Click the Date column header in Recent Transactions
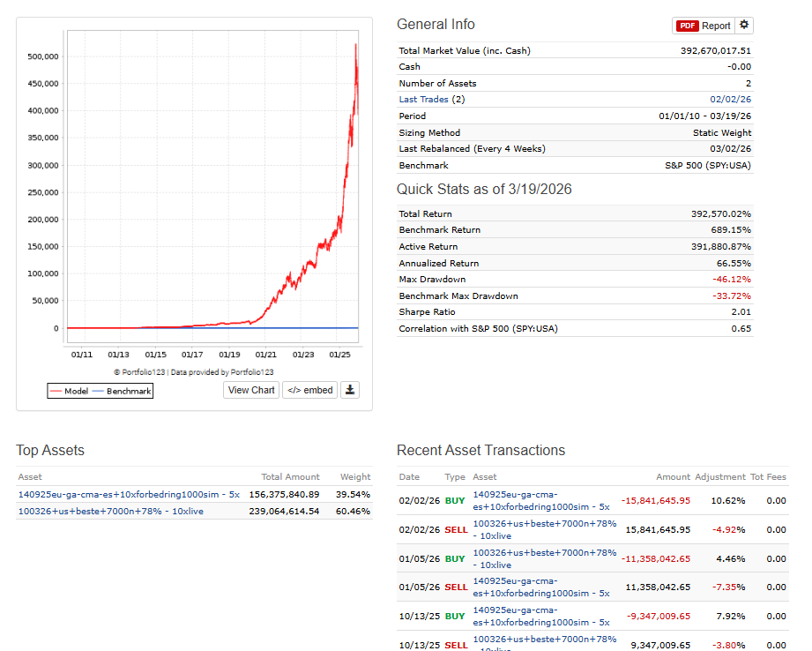The height and width of the screenshot is (651, 812). tap(409, 477)
